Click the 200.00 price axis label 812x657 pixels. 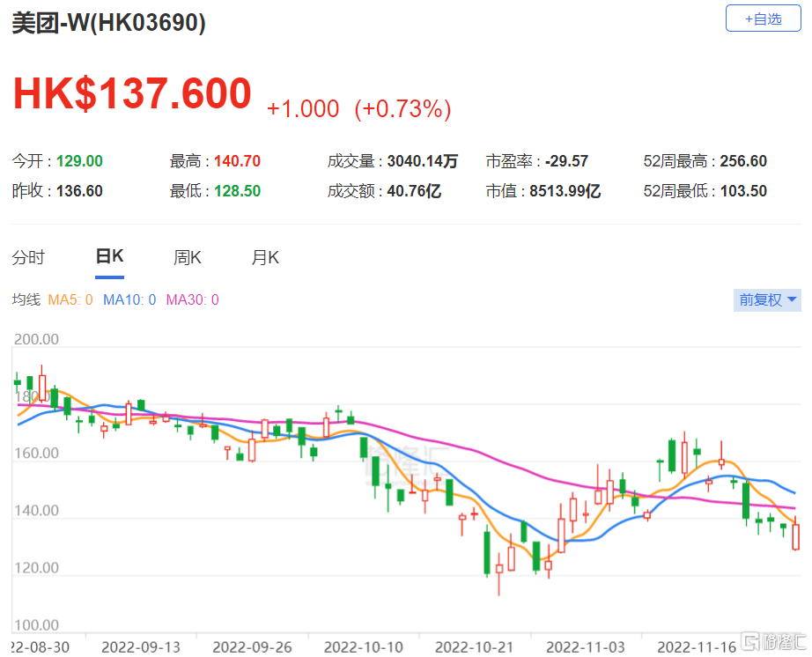pos(36,339)
